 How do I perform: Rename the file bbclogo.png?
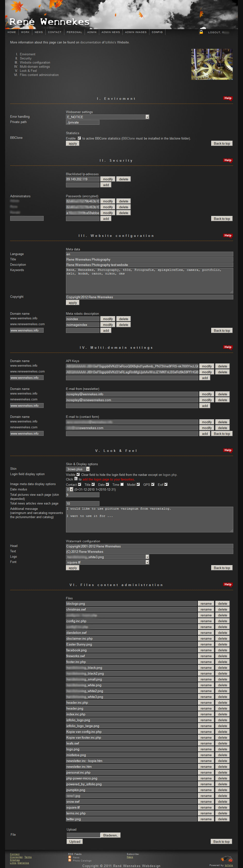[x=206, y=604]
